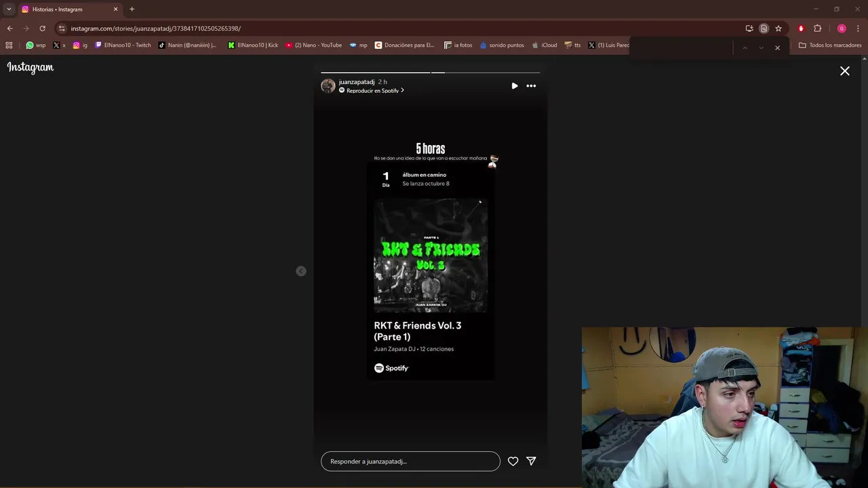Click the instagram.com address bar URL
Image resolution: width=868 pixels, height=488 pixels.
tap(156, 28)
